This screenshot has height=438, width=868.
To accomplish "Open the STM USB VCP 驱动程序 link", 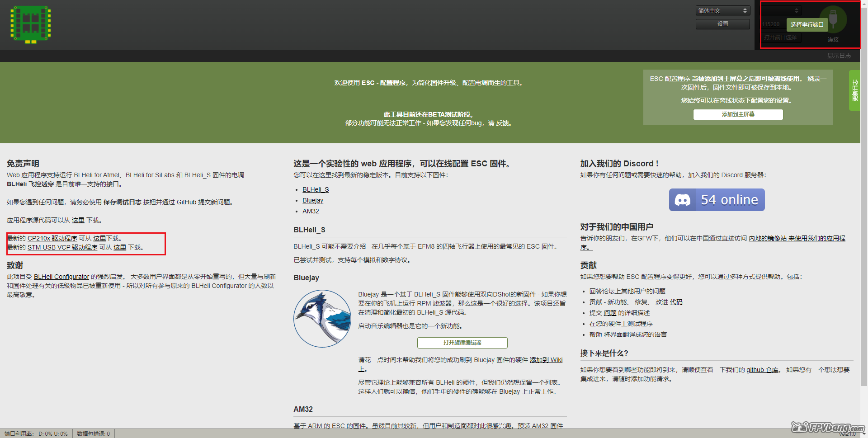I will point(62,247).
